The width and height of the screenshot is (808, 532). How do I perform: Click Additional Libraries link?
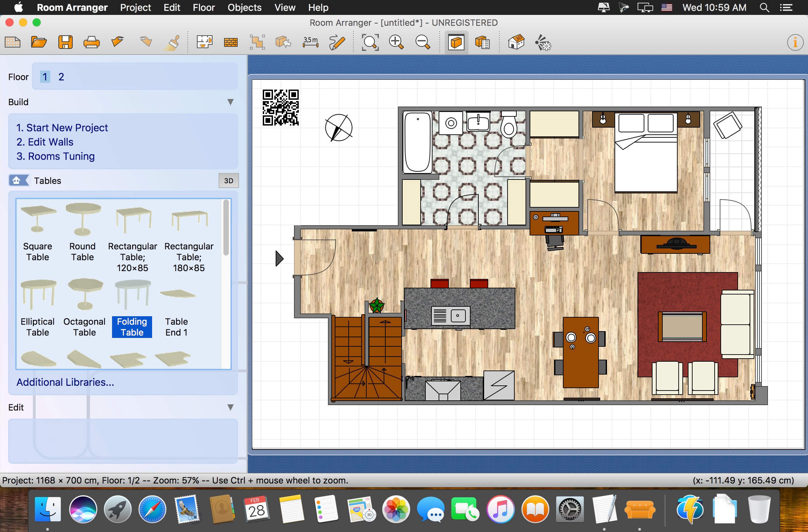pos(65,382)
